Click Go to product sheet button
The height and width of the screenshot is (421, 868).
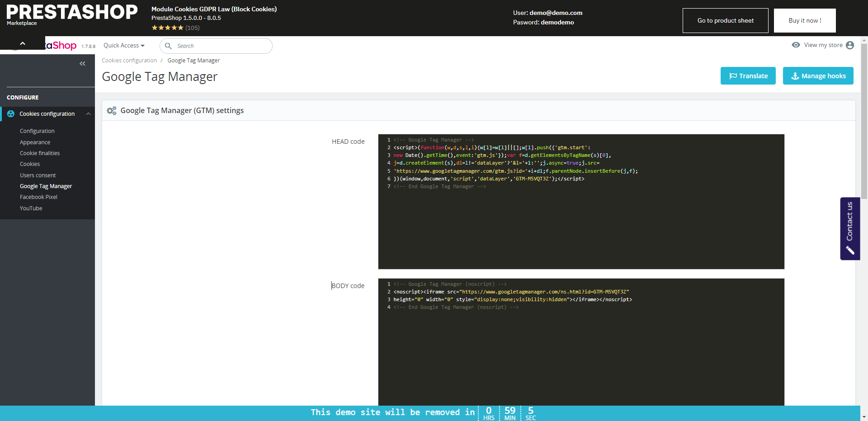[725, 21]
